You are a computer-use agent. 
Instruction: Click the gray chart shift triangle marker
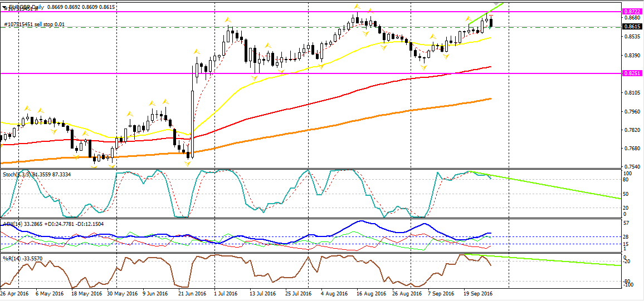[x=497, y=3]
